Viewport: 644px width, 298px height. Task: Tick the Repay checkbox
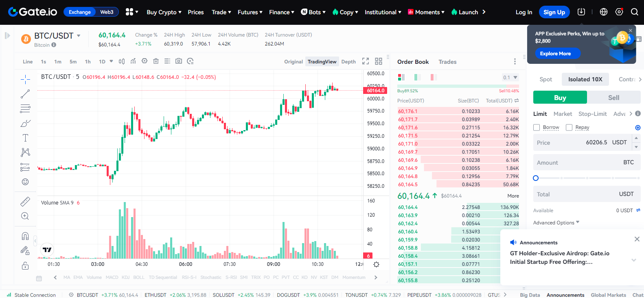569,128
